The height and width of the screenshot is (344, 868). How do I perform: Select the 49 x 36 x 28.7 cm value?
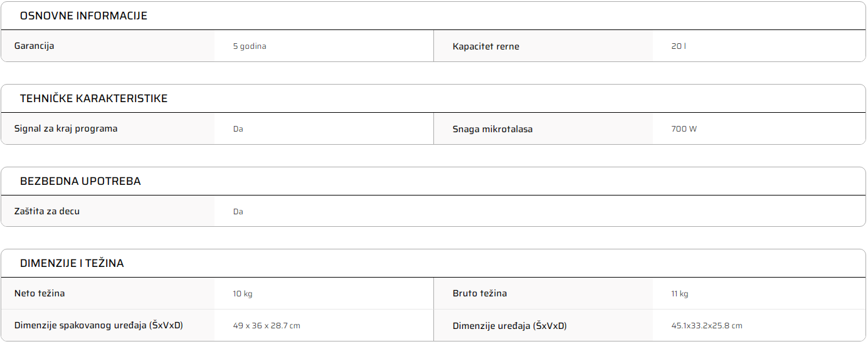point(266,326)
